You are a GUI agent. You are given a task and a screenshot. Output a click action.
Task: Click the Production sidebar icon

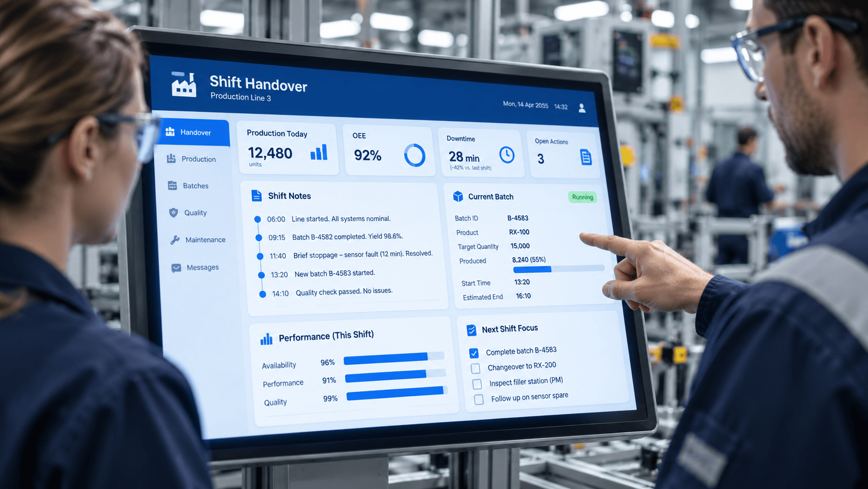(171, 158)
